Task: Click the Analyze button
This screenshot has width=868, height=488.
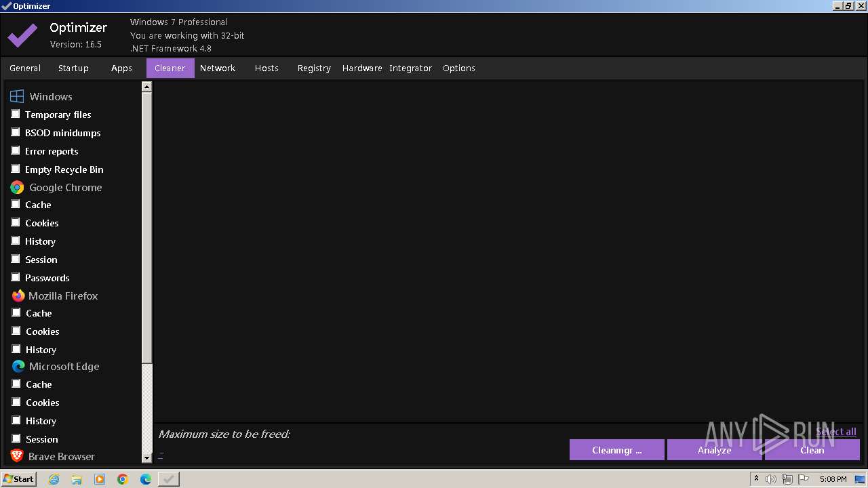Action: (715, 450)
